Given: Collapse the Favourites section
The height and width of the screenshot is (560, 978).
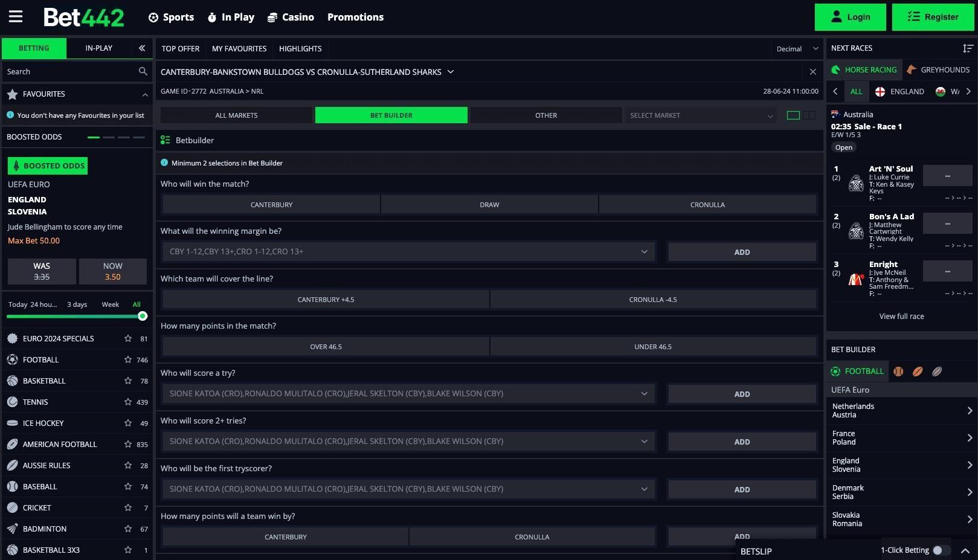Looking at the screenshot, I should point(145,95).
